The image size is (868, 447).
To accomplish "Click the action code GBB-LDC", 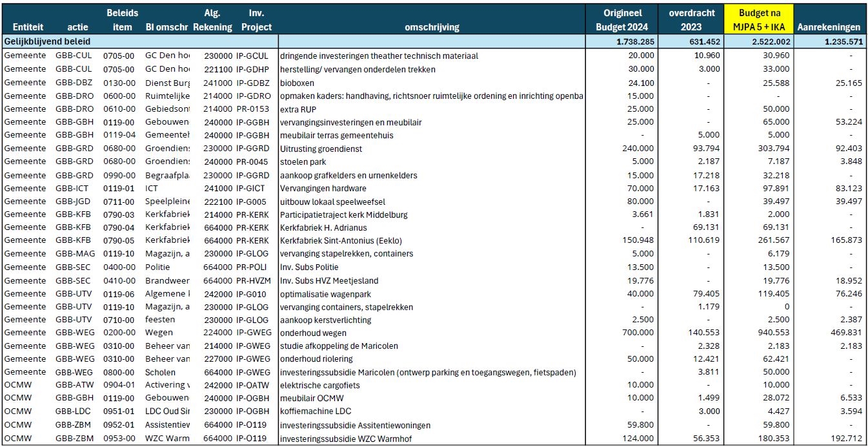I will 74,411.
